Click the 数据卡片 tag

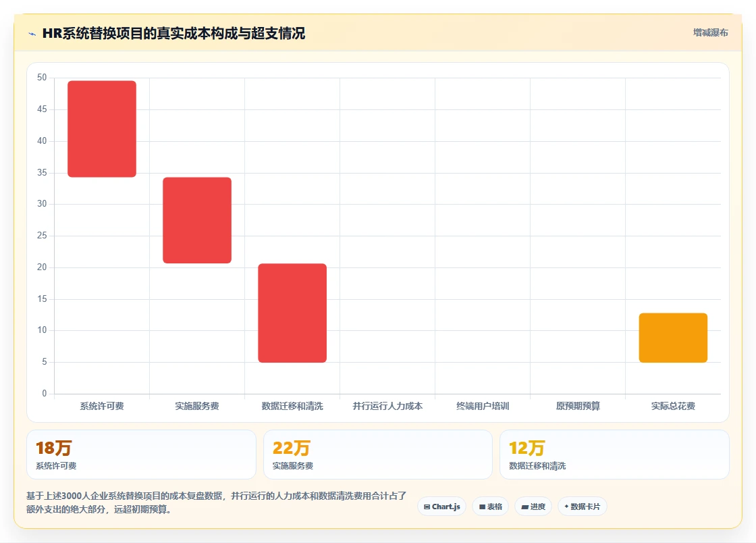coord(582,507)
